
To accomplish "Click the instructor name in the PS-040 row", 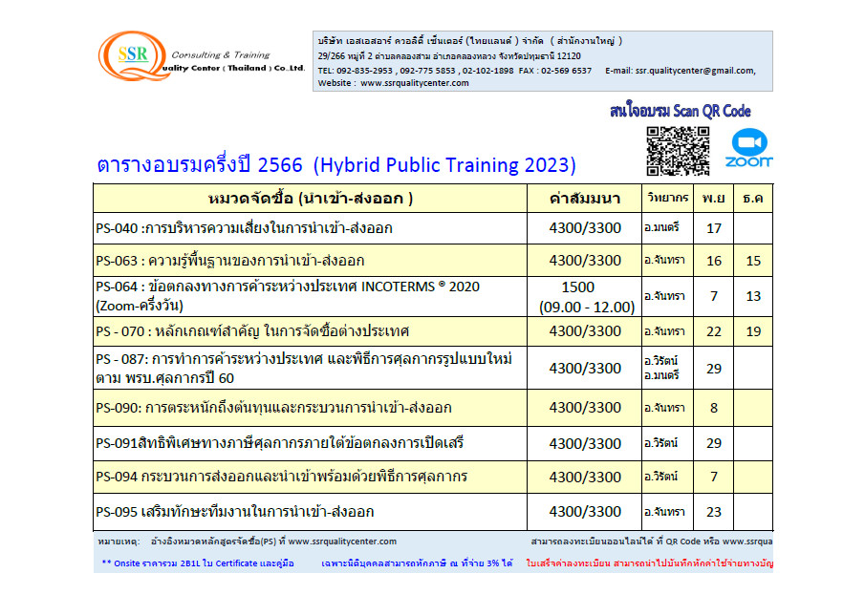I will pos(661,227).
